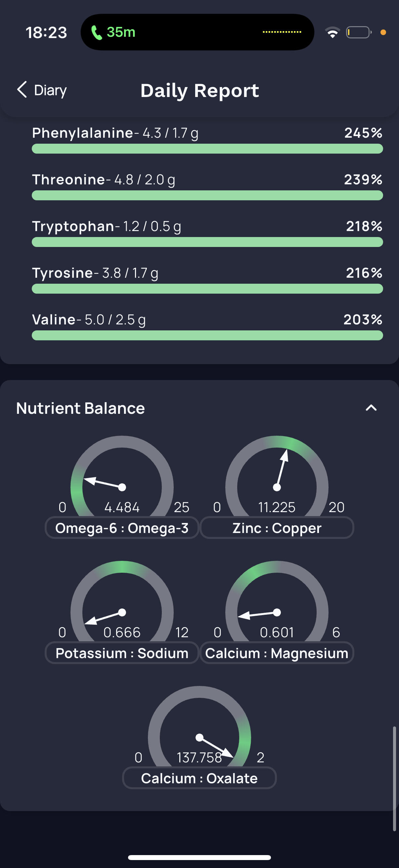Select the Potassium : Sodium label
This screenshot has width=399, height=868.
(122, 653)
